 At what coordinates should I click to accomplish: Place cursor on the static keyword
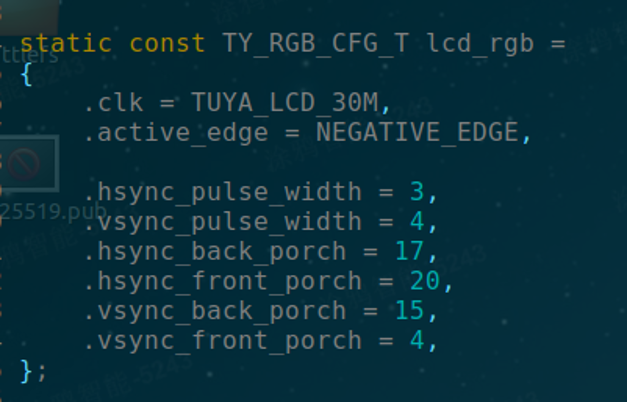click(66, 43)
